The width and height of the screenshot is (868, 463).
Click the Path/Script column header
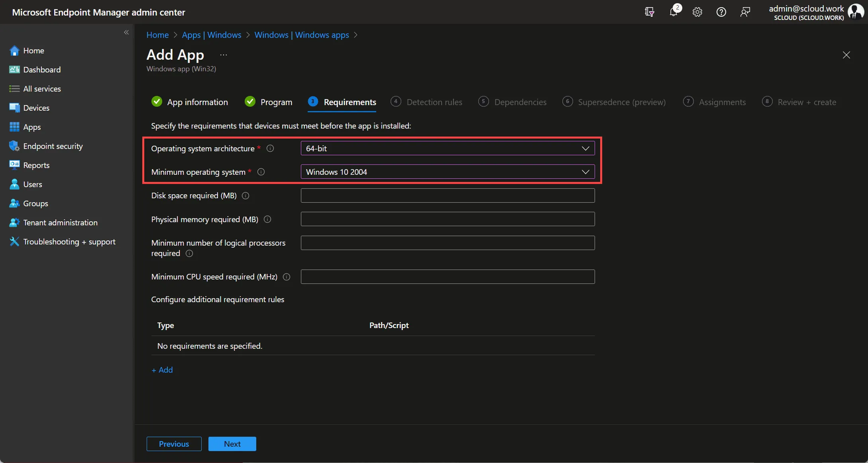389,325
